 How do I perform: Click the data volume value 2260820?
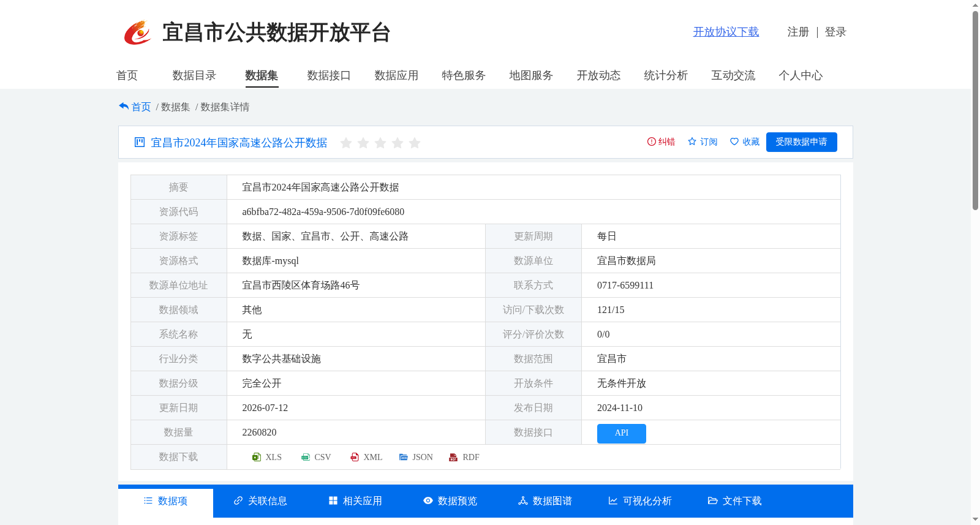point(259,432)
